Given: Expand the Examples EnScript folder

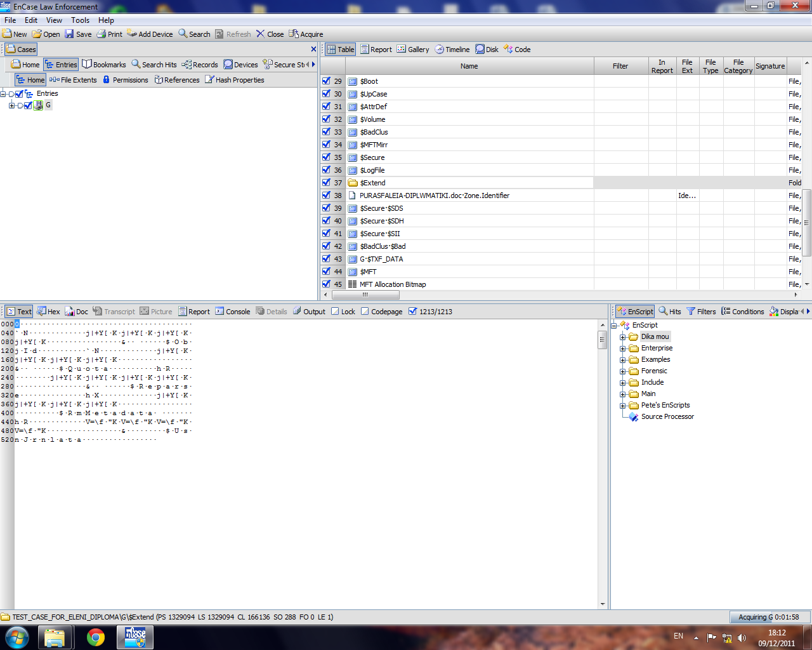Looking at the screenshot, I should coord(623,360).
